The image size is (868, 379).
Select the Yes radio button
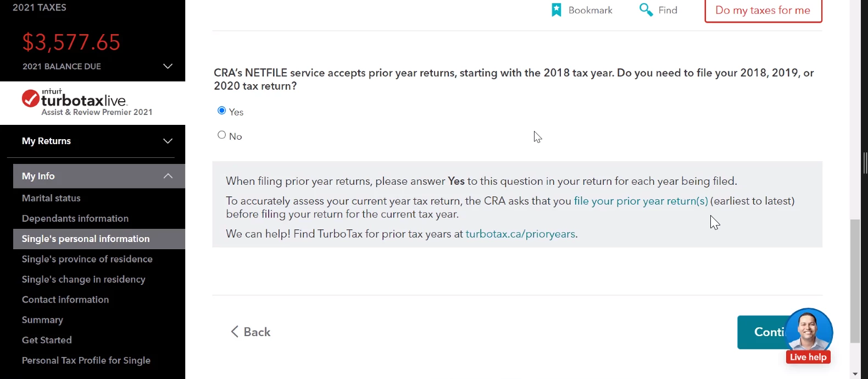click(222, 111)
